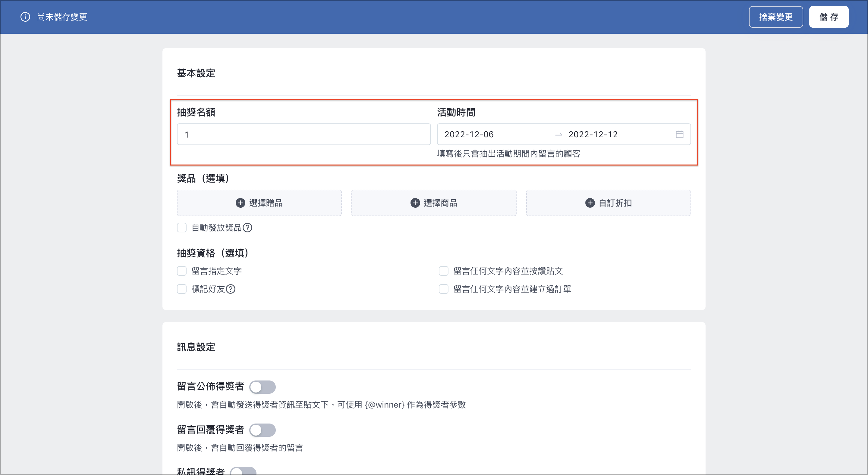Toggle the 私訊得獎者 switch
Image resolution: width=868 pixels, height=475 pixels.
pos(243,471)
